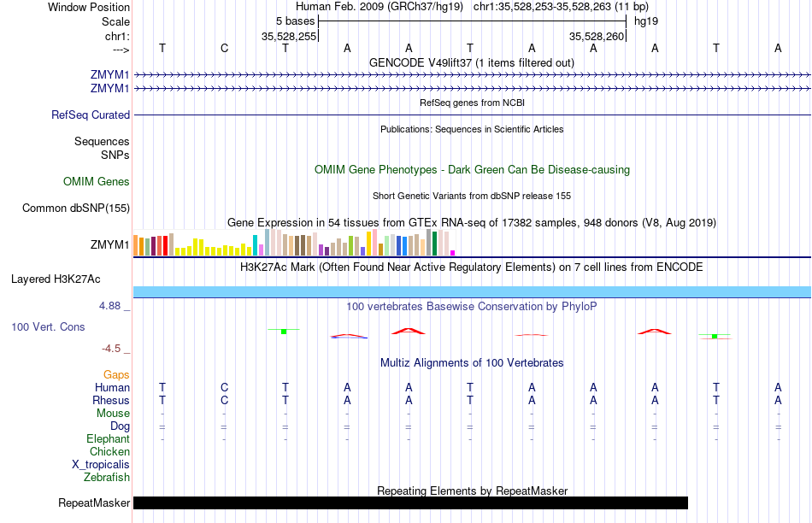
Task: Click the H3K27Ac Mark ENCODE title
Action: click(472, 267)
